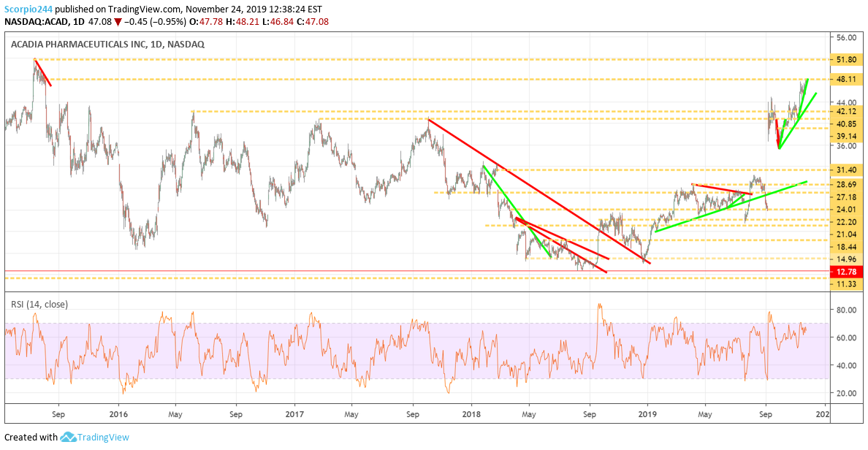The height and width of the screenshot is (450, 868).
Task: Click the 22.20 price level label
Action: 846,222
